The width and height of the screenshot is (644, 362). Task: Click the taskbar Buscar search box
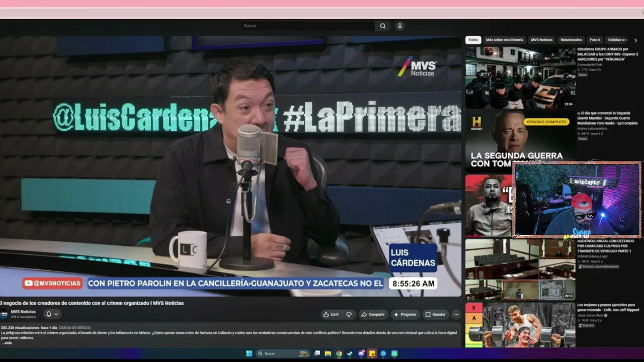[x=283, y=353]
